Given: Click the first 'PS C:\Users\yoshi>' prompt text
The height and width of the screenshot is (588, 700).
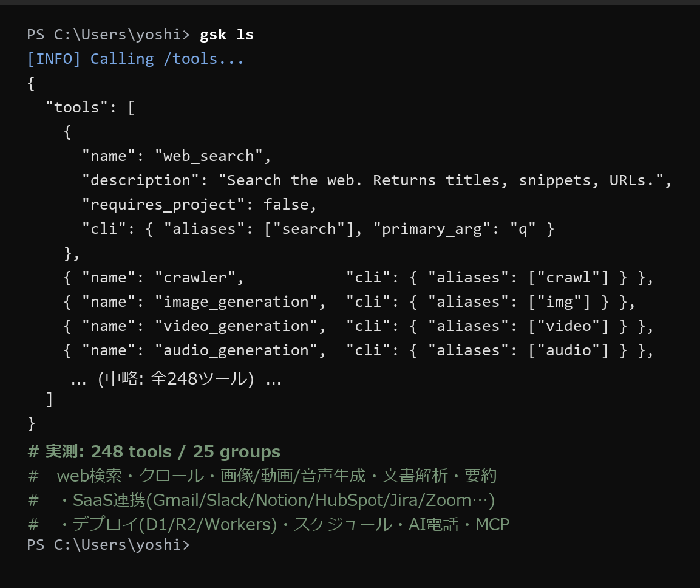Looking at the screenshot, I should (109, 35).
